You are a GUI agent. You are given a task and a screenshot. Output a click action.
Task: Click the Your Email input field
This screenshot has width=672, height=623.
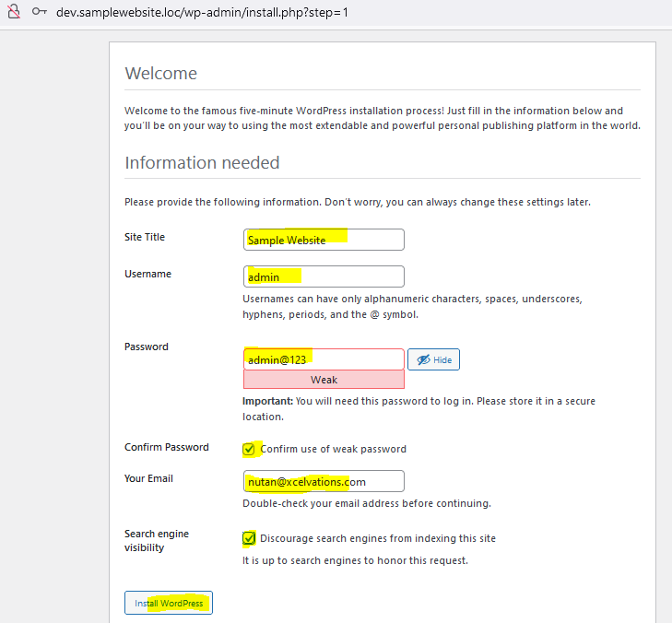pyautogui.click(x=324, y=481)
